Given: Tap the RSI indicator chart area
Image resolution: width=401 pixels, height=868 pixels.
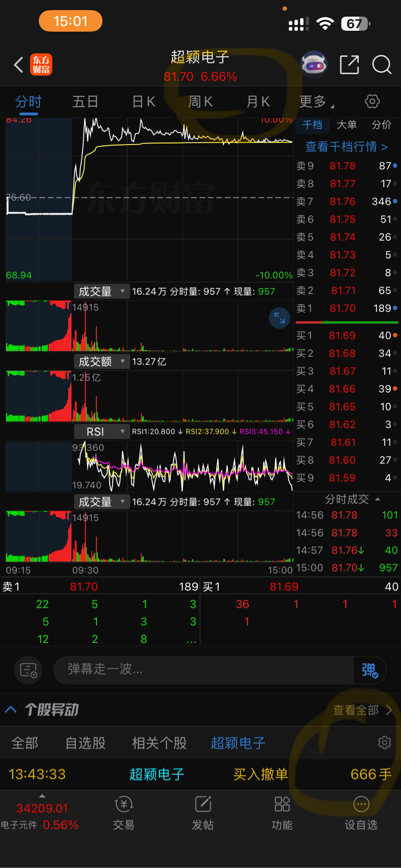Looking at the screenshot, I should coord(149,466).
